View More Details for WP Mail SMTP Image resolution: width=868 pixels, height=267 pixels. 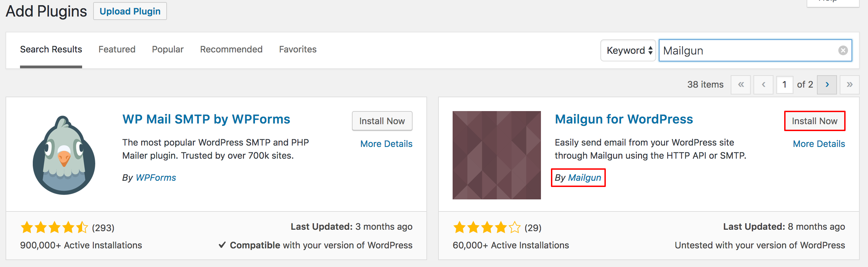tap(386, 144)
